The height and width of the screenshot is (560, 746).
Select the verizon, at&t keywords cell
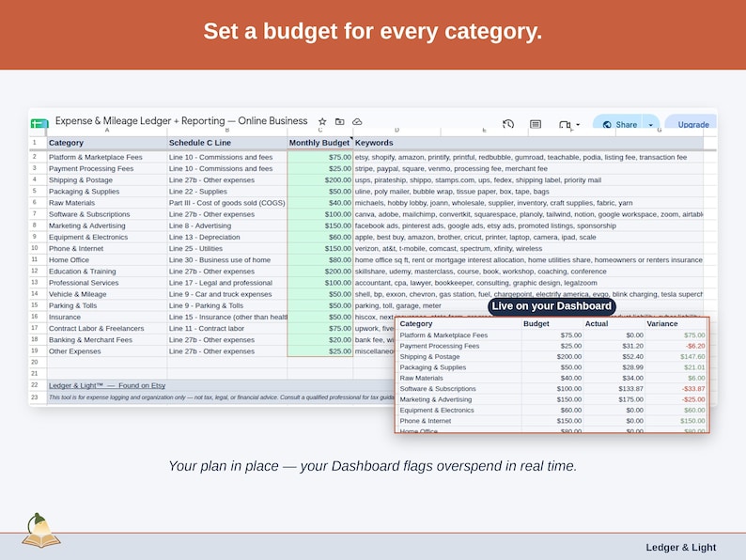click(x=528, y=248)
